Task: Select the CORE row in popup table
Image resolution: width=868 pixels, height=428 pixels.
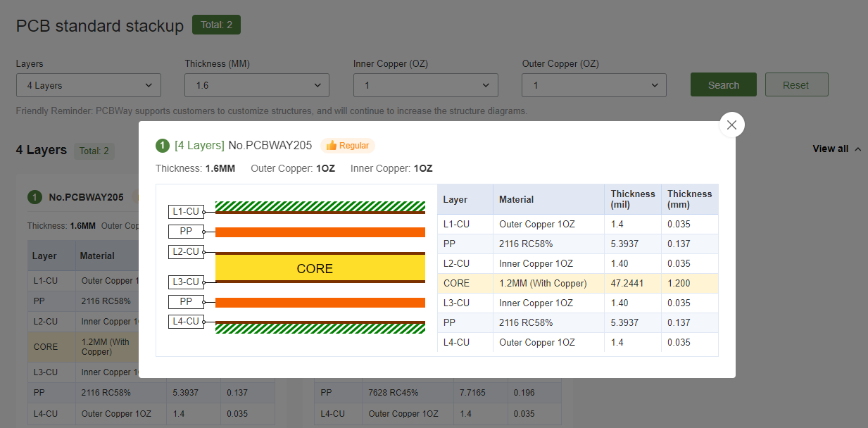Action: point(577,284)
